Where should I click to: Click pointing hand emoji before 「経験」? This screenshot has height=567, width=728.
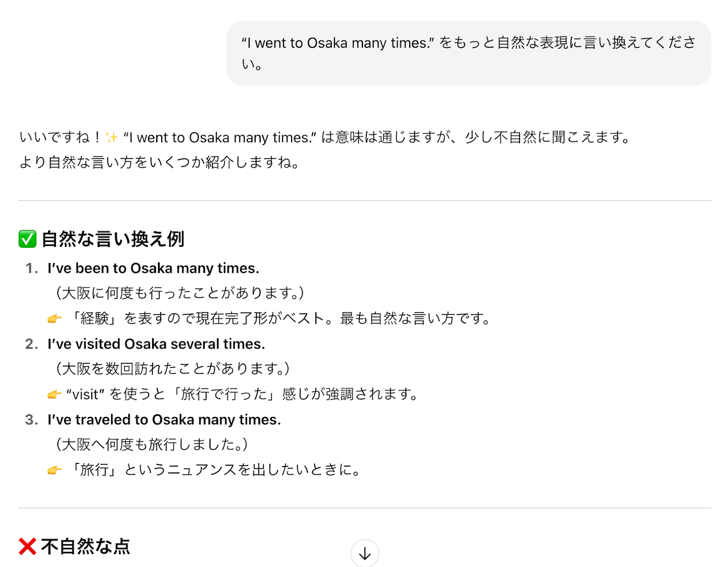pyautogui.click(x=55, y=319)
